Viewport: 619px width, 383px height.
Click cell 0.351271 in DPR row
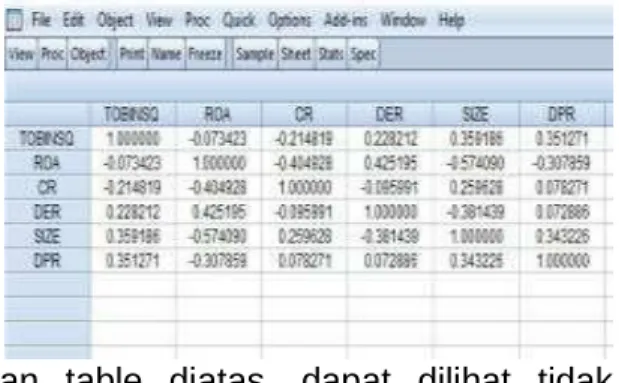[132, 261]
